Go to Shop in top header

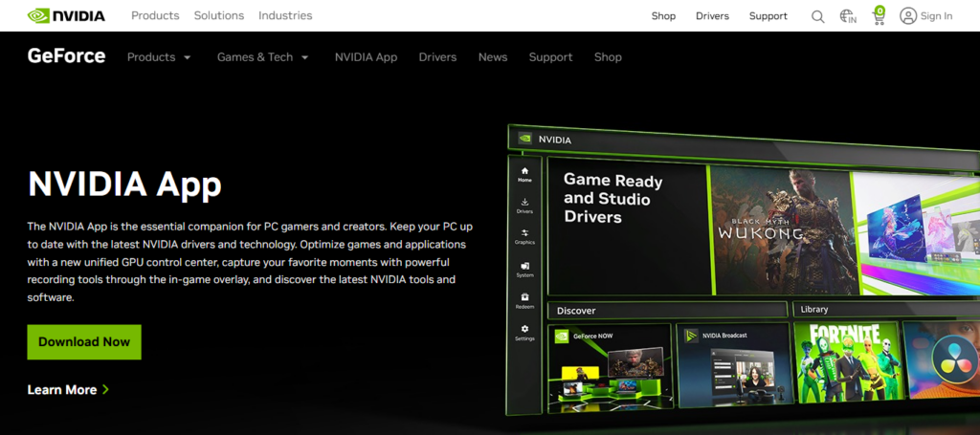click(663, 16)
